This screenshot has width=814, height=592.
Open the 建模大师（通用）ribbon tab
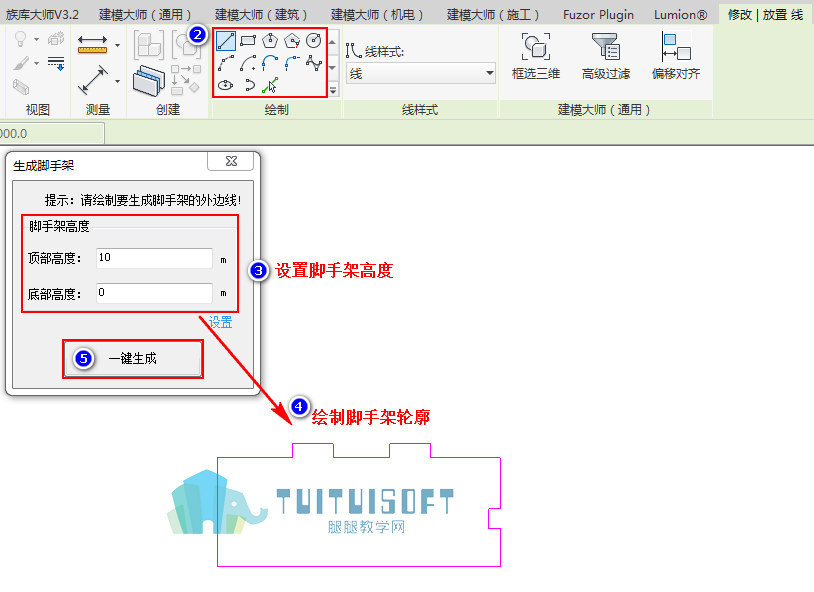(x=145, y=15)
